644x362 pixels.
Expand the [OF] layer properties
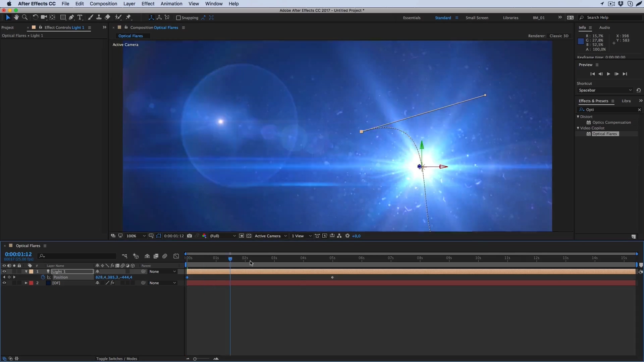26,283
